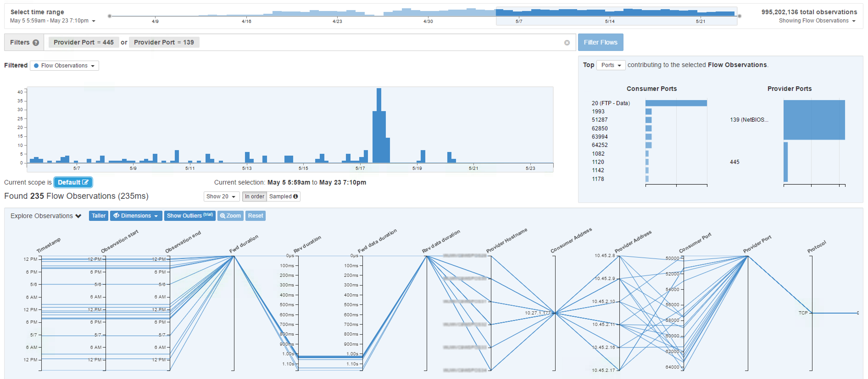Image resolution: width=868 pixels, height=379 pixels.
Task: Toggle Show Outliers trial button
Action: [x=190, y=216]
